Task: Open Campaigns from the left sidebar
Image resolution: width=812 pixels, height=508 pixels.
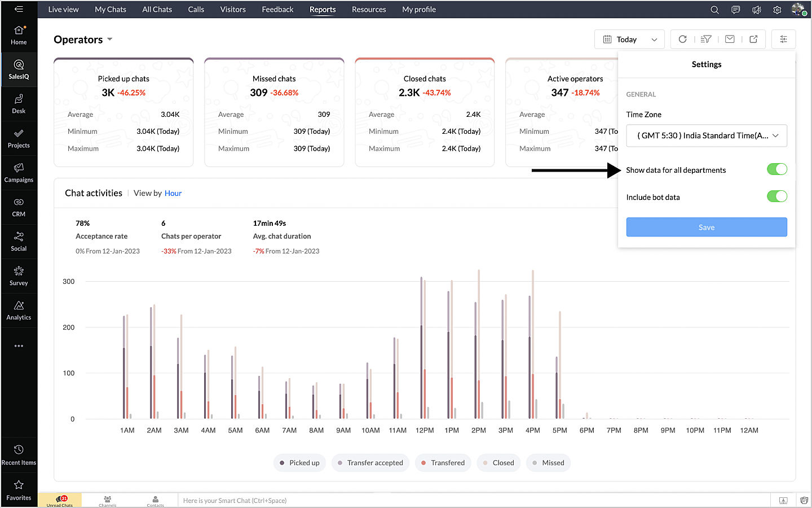Action: point(19,173)
